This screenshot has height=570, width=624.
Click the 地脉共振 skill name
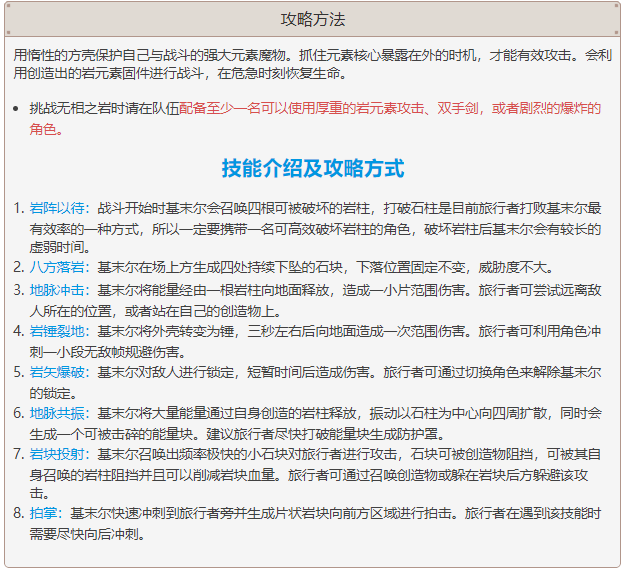click(x=57, y=412)
